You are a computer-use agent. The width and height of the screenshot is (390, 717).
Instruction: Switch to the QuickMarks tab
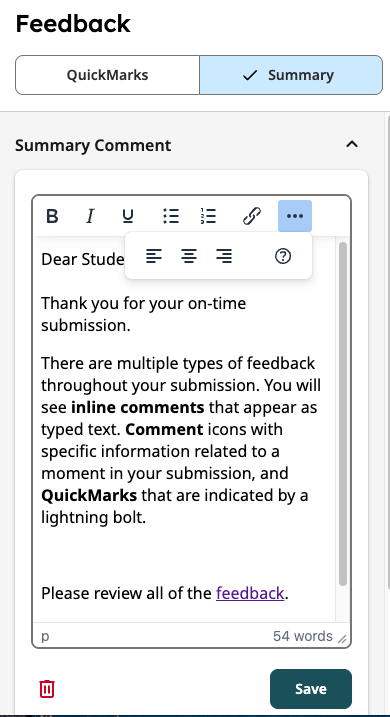click(x=107, y=75)
